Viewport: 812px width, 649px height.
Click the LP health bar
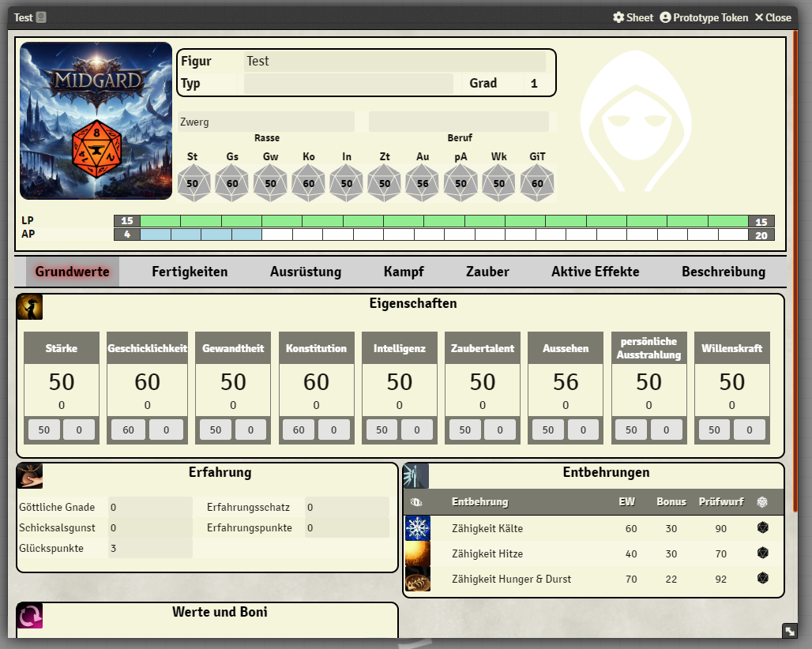(444, 221)
